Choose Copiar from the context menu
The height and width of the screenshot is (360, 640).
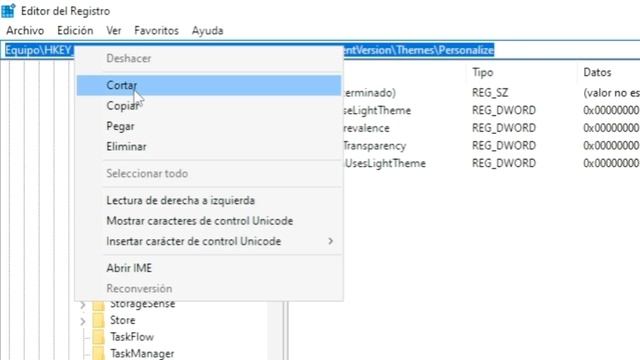point(209,106)
